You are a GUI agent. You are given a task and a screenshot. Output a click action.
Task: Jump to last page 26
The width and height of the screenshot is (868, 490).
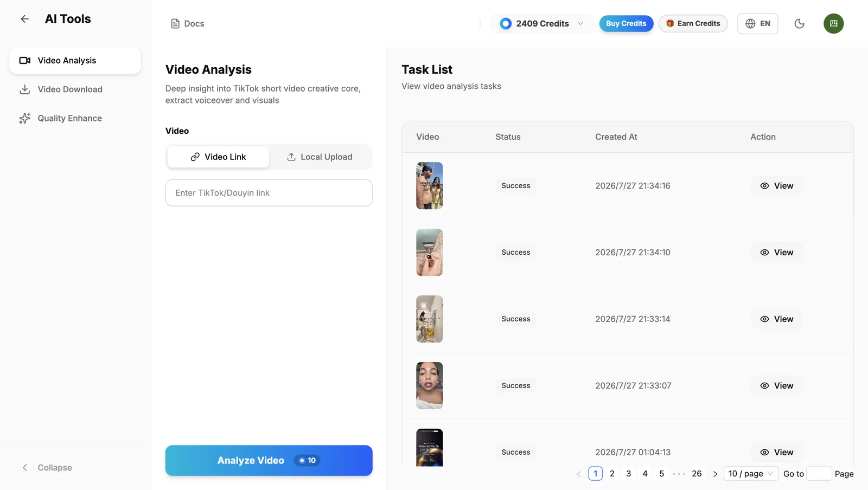click(x=697, y=474)
